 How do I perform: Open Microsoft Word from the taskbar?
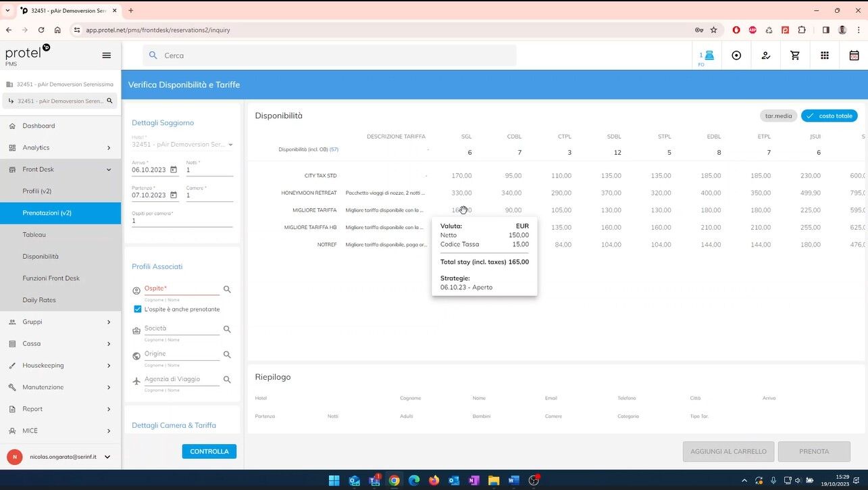click(x=513, y=481)
